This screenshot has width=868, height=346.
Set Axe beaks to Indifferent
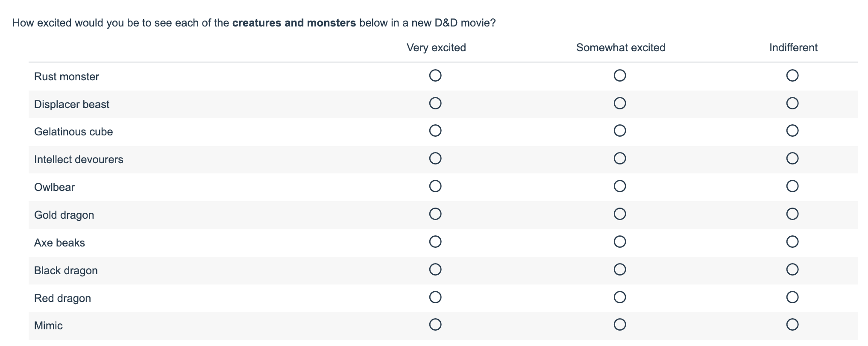click(792, 242)
